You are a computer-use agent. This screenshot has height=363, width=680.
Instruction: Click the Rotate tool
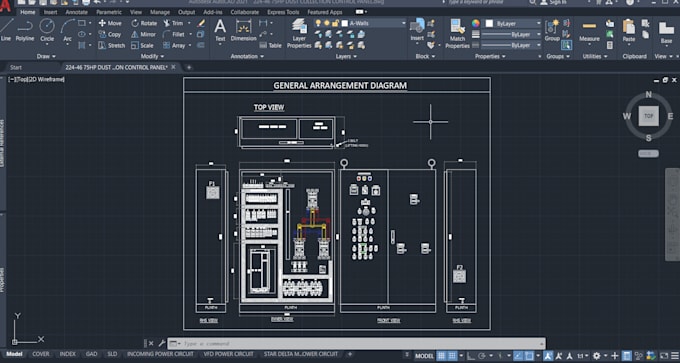pyautogui.click(x=144, y=23)
